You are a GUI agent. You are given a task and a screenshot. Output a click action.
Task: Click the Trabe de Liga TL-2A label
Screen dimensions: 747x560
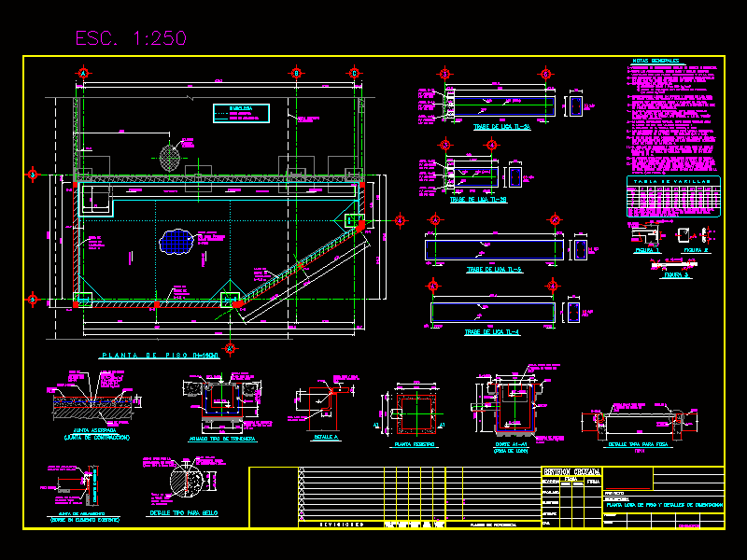[x=501, y=127]
